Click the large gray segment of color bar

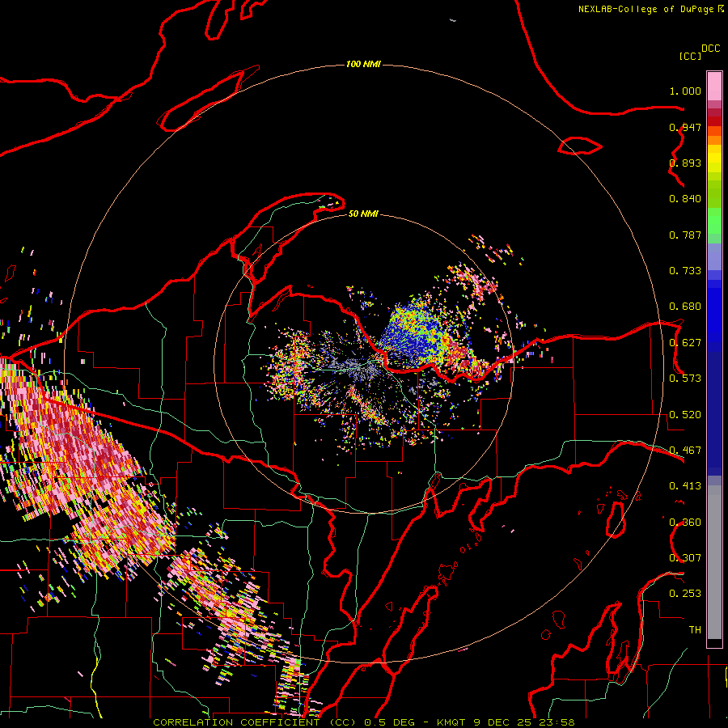714,562
